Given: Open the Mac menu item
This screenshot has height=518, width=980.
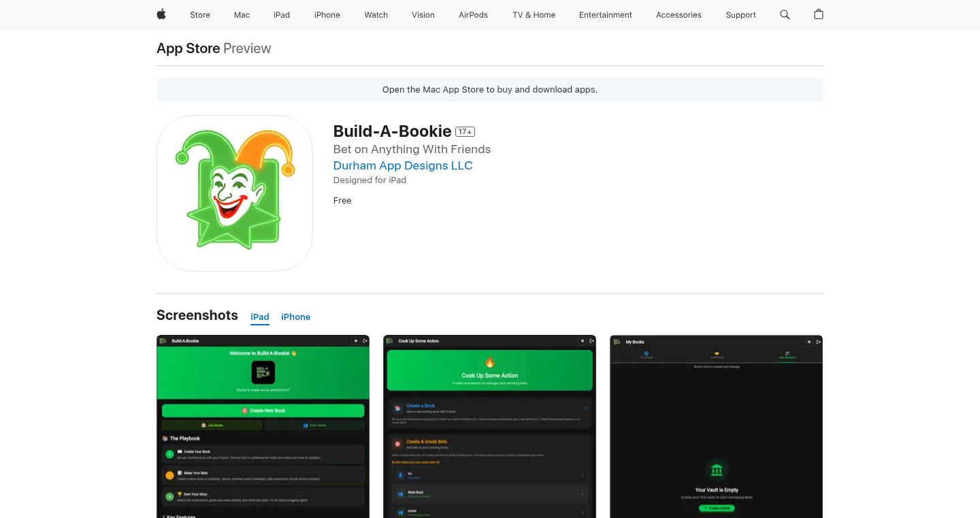Looking at the screenshot, I should click(242, 15).
